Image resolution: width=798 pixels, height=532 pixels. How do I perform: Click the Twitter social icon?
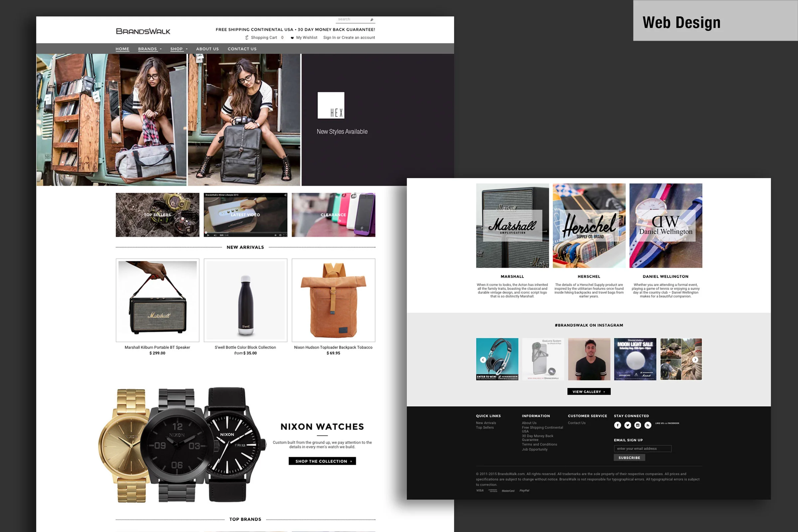pos(628,426)
